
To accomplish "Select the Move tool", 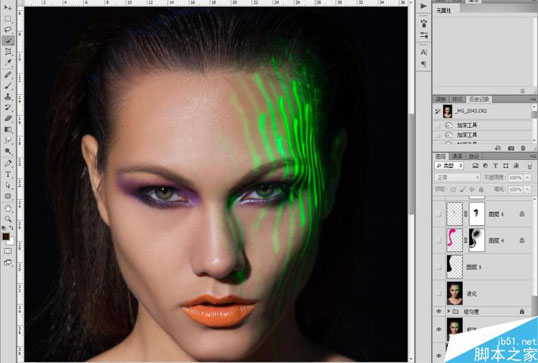I will pos(8,8).
